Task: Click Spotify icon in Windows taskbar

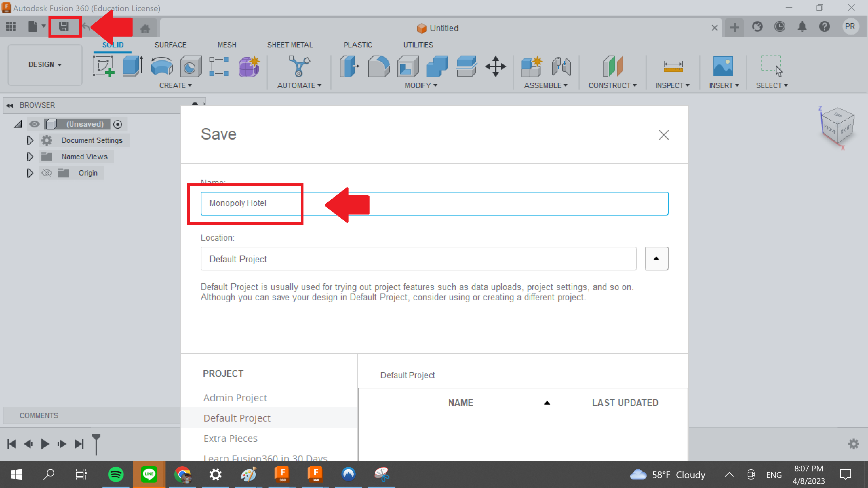Action: click(x=116, y=474)
